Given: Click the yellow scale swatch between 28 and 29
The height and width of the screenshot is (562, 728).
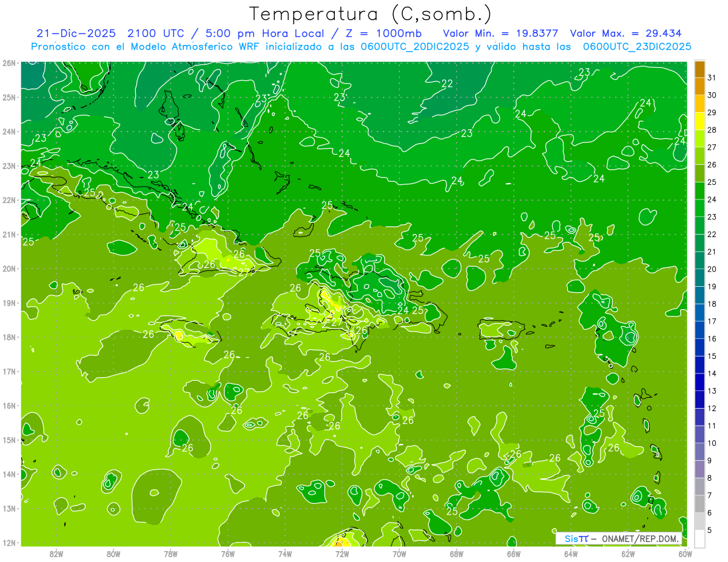Looking at the screenshot, I should click(x=699, y=121).
